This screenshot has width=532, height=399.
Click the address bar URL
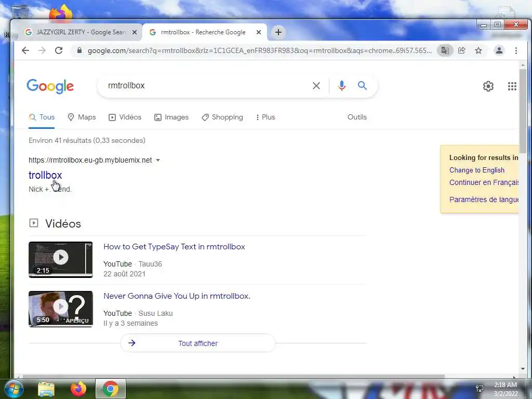point(259,50)
